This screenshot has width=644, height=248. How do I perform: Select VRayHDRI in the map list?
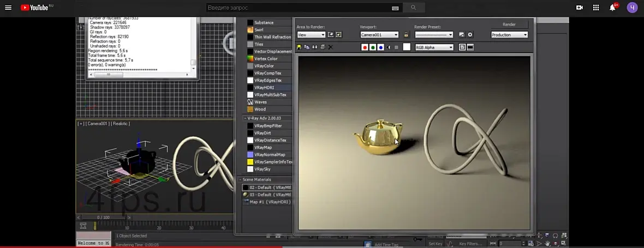270,87
